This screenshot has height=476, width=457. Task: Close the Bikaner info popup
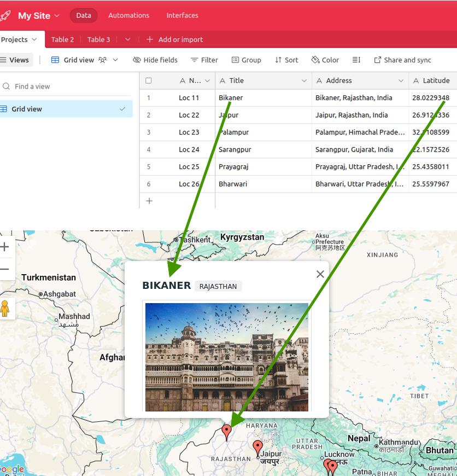[x=320, y=274]
